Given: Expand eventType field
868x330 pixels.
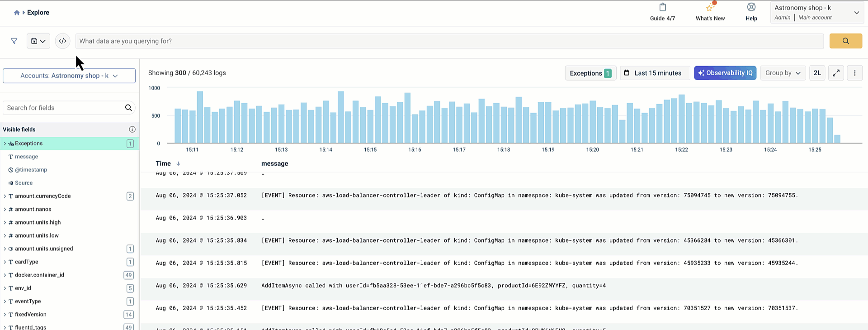Looking at the screenshot, I should (x=5, y=301).
